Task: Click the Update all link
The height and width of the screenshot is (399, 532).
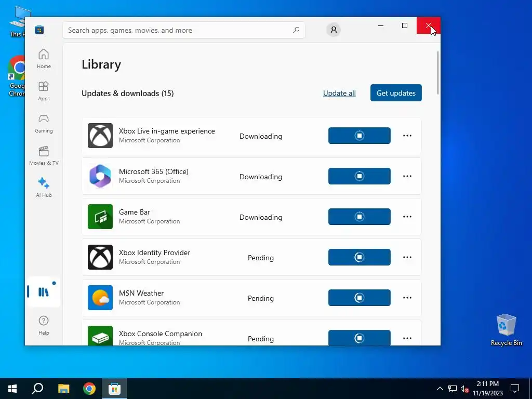Action: [x=339, y=93]
